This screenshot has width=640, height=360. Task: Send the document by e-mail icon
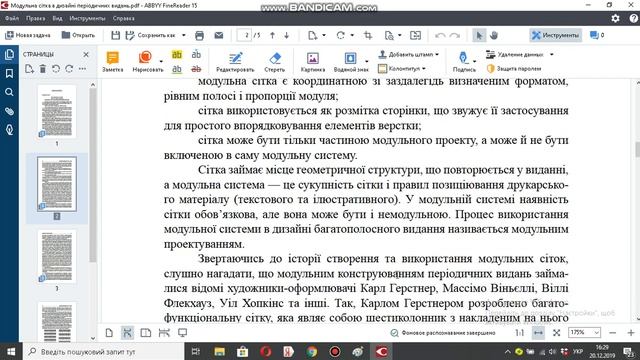(x=219, y=36)
